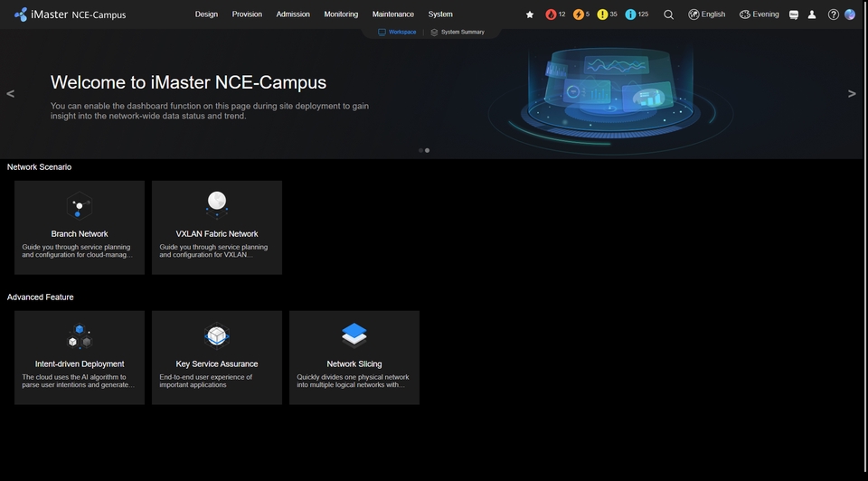Click Intent-driven Deployment description text

[78, 381]
